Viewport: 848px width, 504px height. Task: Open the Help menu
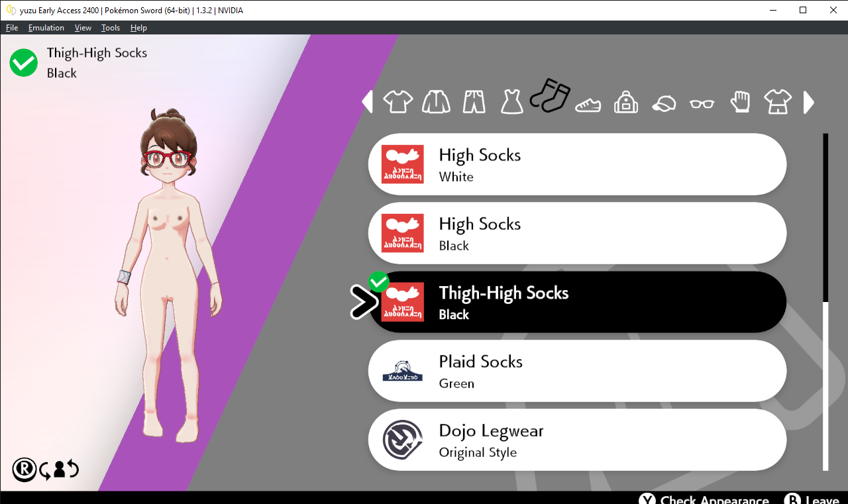[138, 28]
